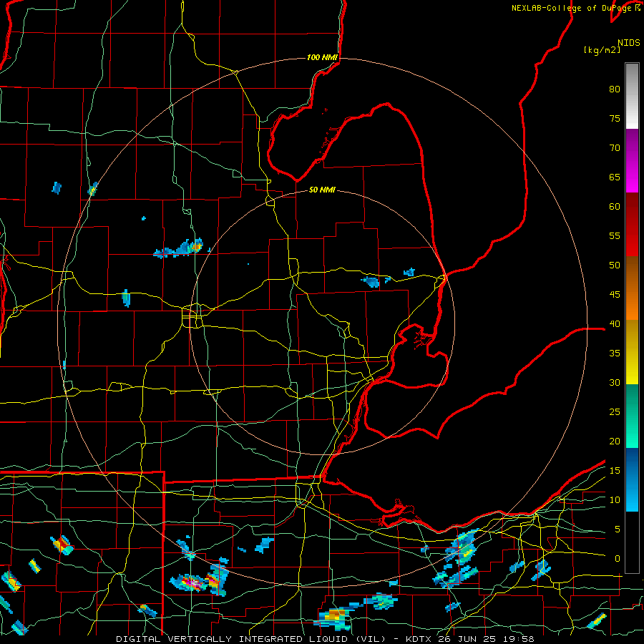Click the 20 scale label

click(x=615, y=441)
